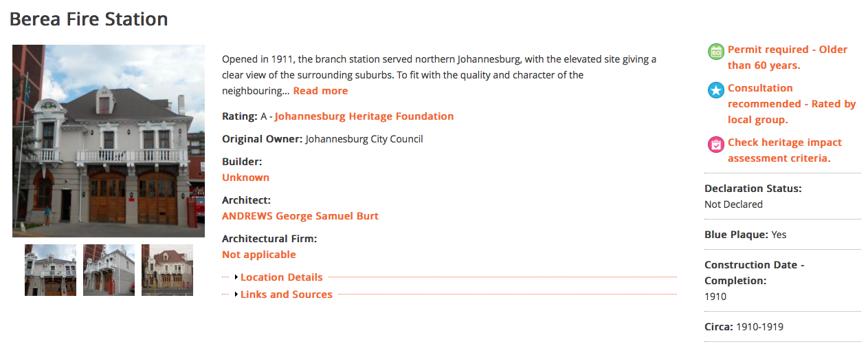The width and height of the screenshot is (868, 353).
Task: Select the third thumbnail with brown-roofed building
Action: coord(167,270)
